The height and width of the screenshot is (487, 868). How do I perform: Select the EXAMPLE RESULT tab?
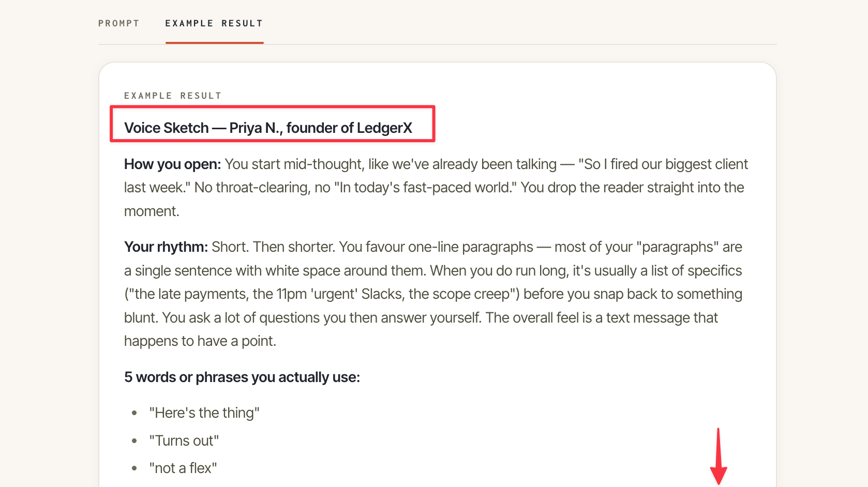[x=214, y=23]
